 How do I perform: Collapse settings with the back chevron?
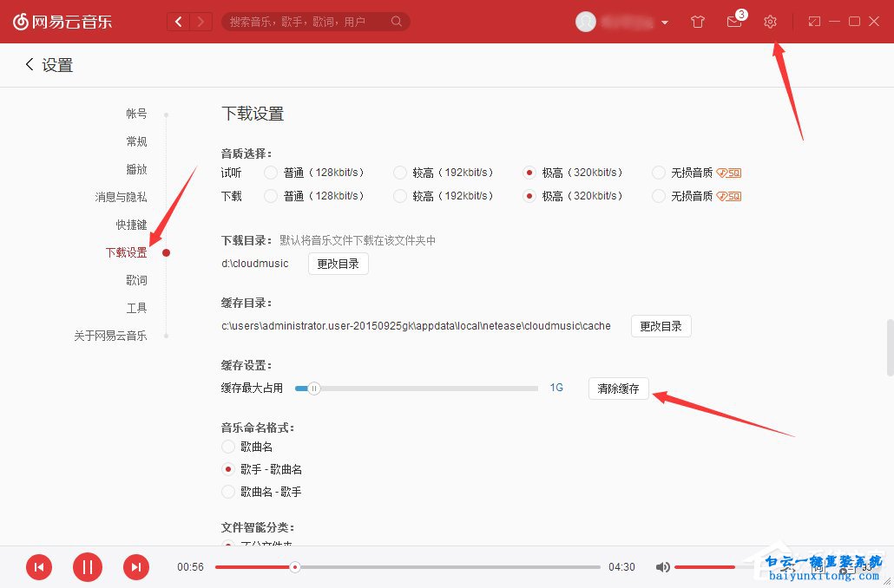(27, 64)
